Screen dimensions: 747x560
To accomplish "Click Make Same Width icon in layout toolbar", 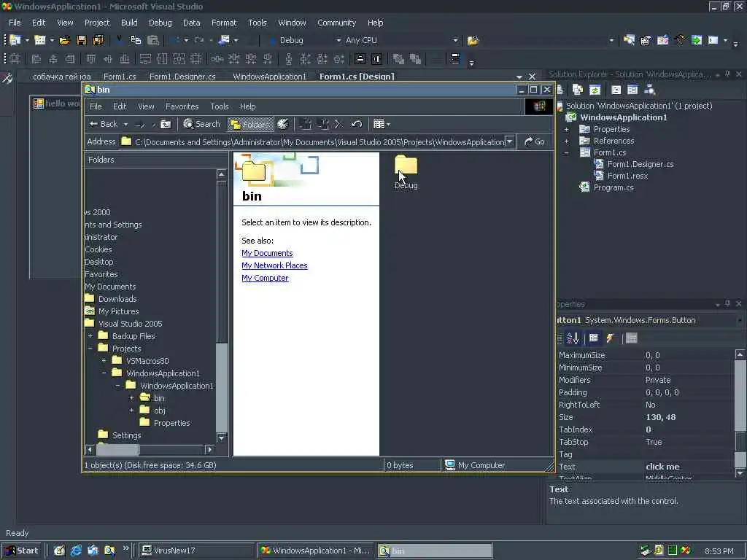I will tap(145, 59).
